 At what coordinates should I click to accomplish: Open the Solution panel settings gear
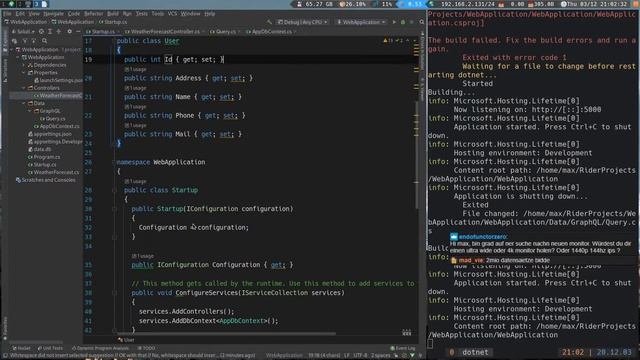click(69, 31)
